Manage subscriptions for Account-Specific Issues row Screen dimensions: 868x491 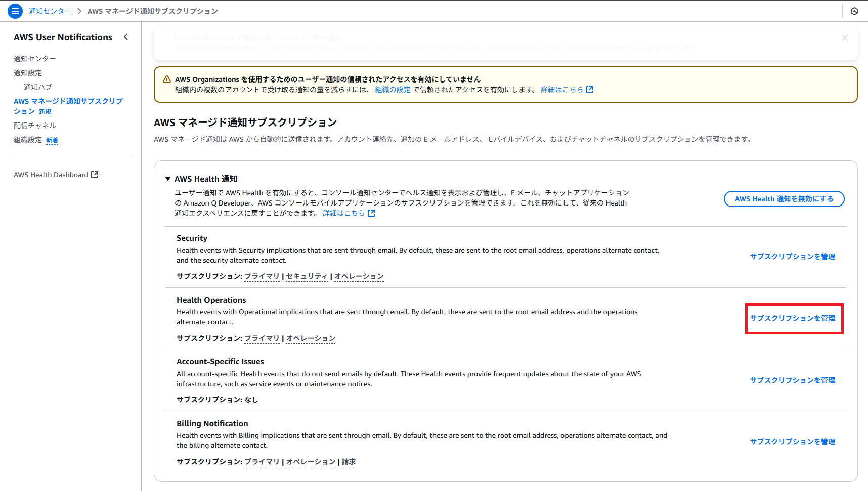coord(793,380)
